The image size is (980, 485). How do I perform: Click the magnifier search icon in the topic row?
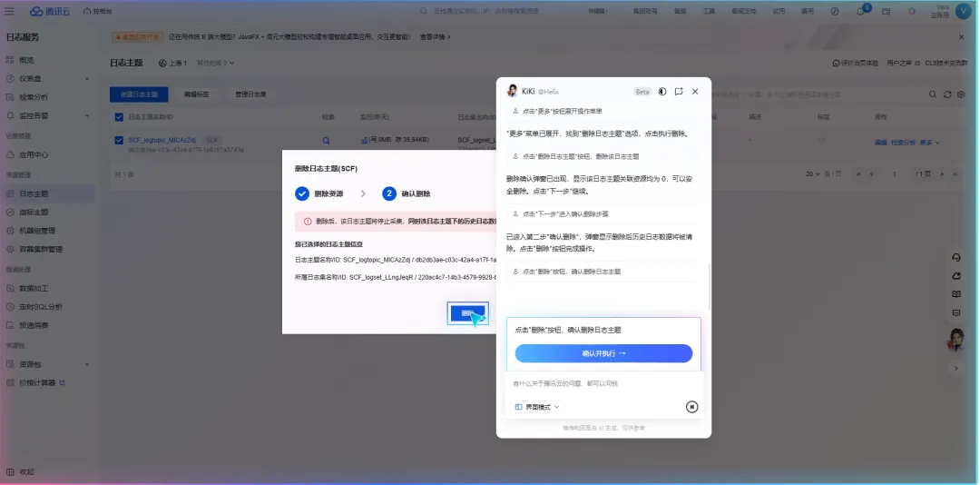tap(327, 140)
